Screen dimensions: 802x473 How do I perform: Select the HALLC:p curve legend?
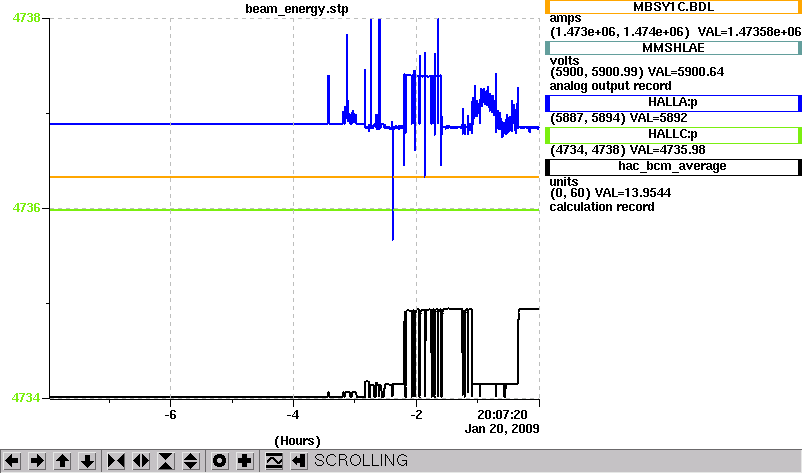(x=673, y=134)
